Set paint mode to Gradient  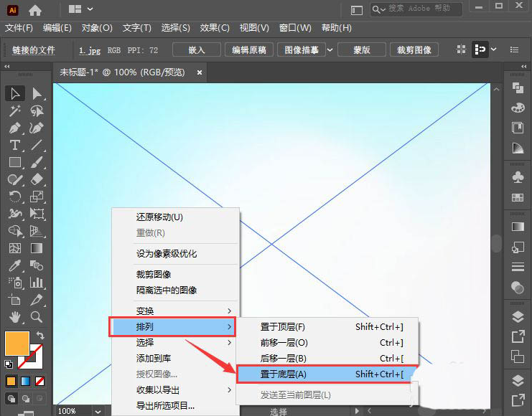pyautogui.click(x=25, y=381)
